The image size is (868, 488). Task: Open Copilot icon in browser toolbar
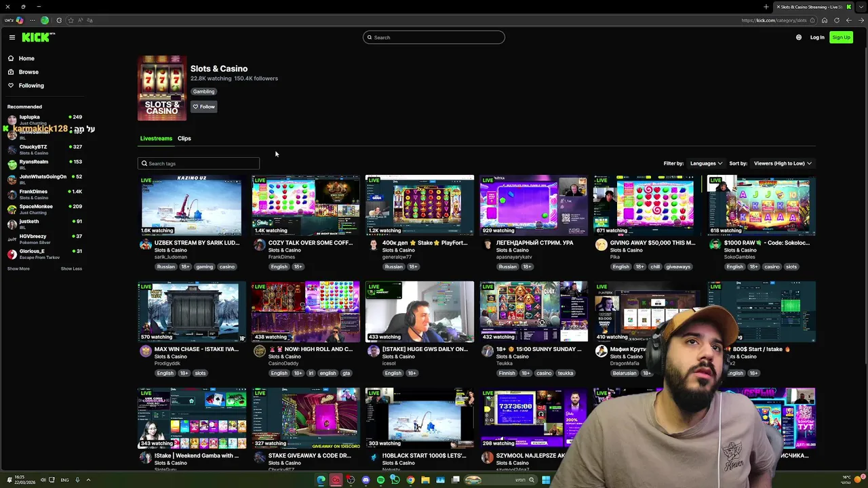(20, 20)
